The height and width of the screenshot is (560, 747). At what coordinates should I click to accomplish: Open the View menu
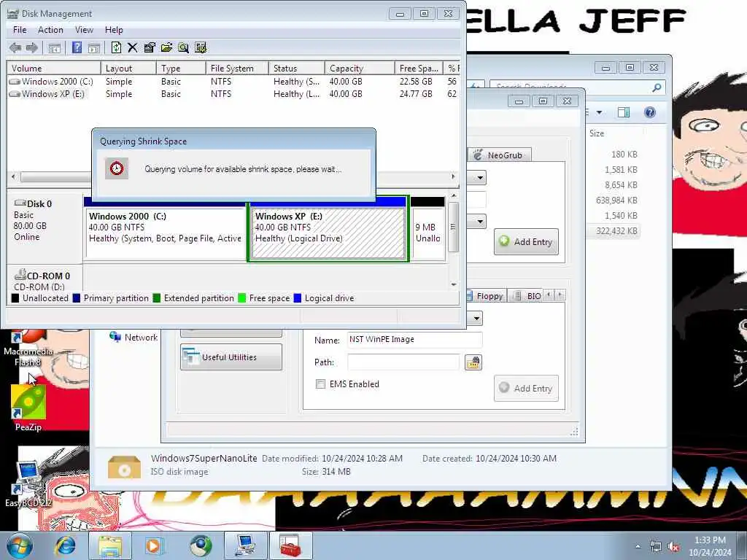click(x=85, y=29)
